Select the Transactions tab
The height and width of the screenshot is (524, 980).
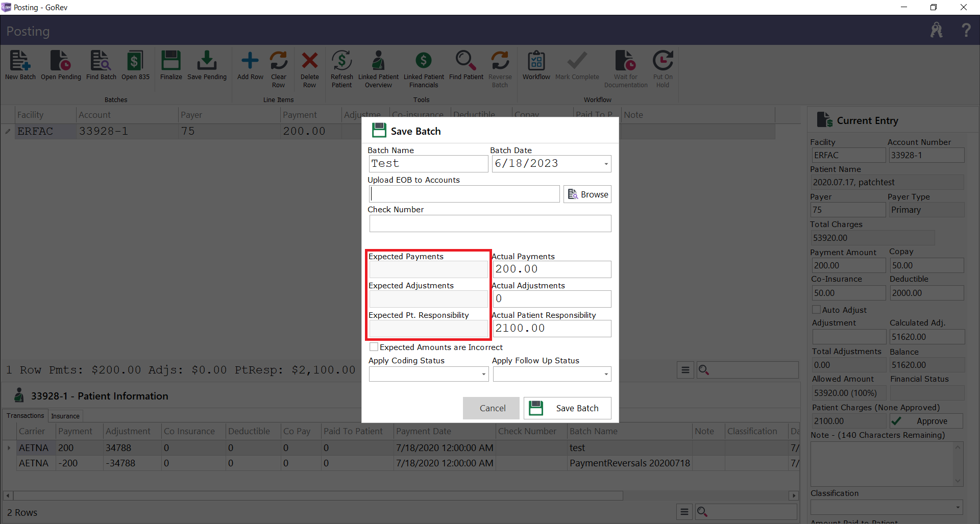(24, 415)
